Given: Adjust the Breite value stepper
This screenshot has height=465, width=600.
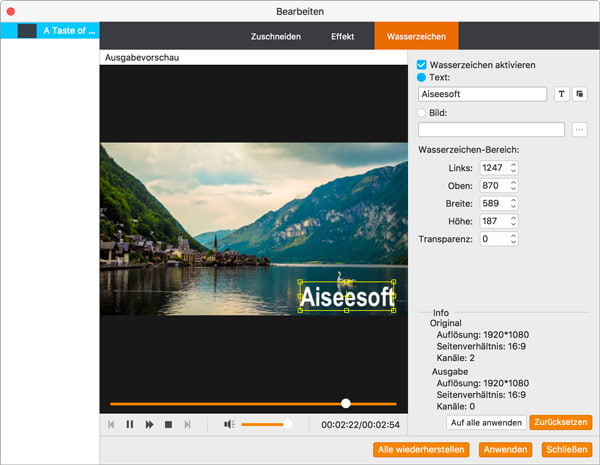Looking at the screenshot, I should tap(513, 203).
